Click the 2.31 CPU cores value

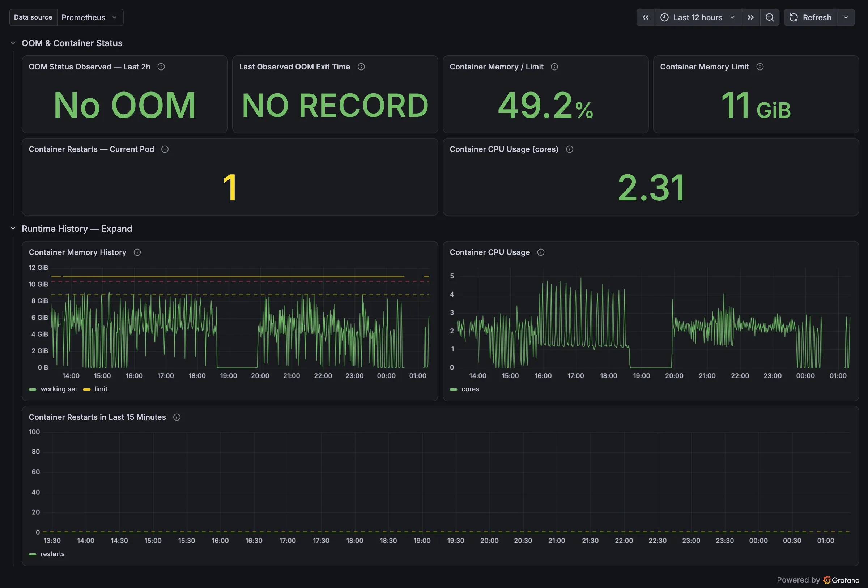[x=651, y=188]
